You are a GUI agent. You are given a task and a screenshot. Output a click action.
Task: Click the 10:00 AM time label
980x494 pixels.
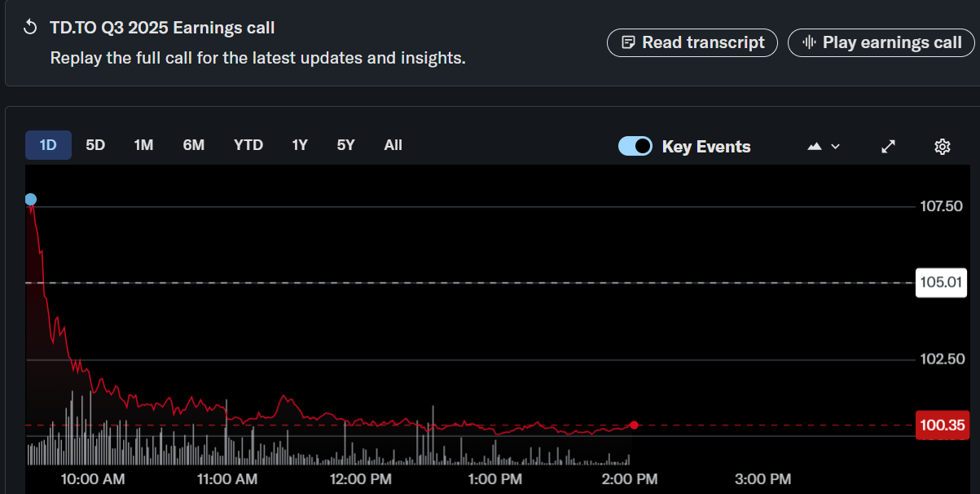[93, 479]
